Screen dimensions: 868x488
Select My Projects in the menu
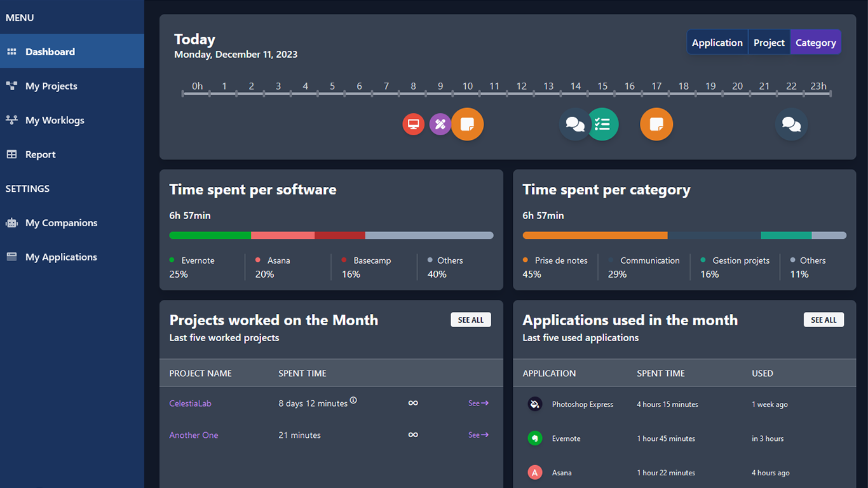click(x=51, y=86)
